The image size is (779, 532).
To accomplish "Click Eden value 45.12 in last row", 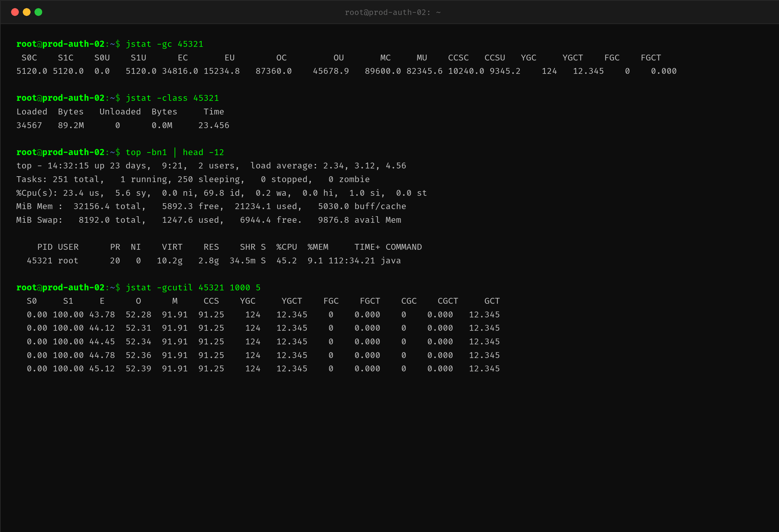I will point(102,369).
